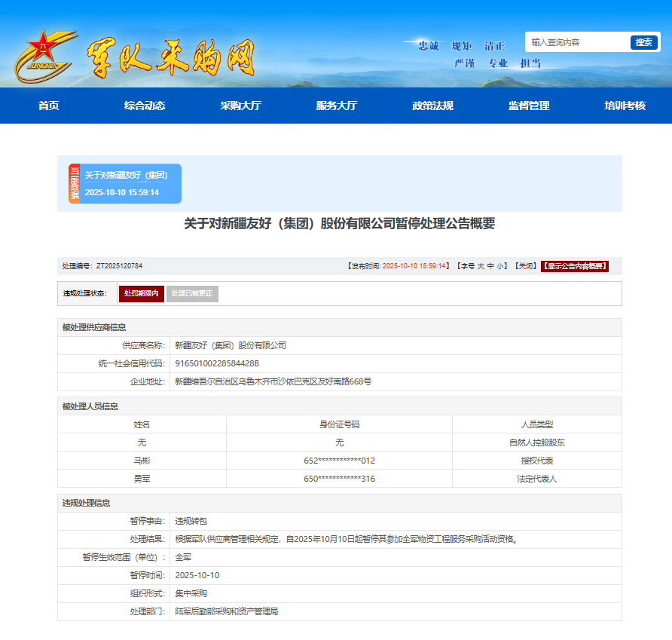Select 政策法规 in the navigation bar
This screenshot has height=640, width=672.
pos(432,106)
